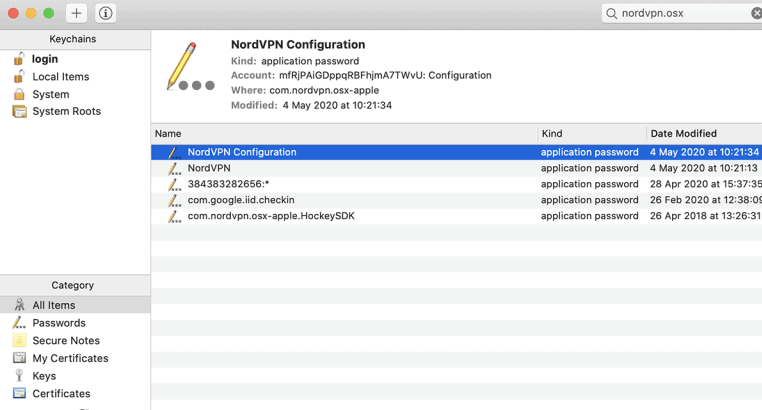Click the System locked padlock icon
The image size is (762, 410).
tap(19, 94)
